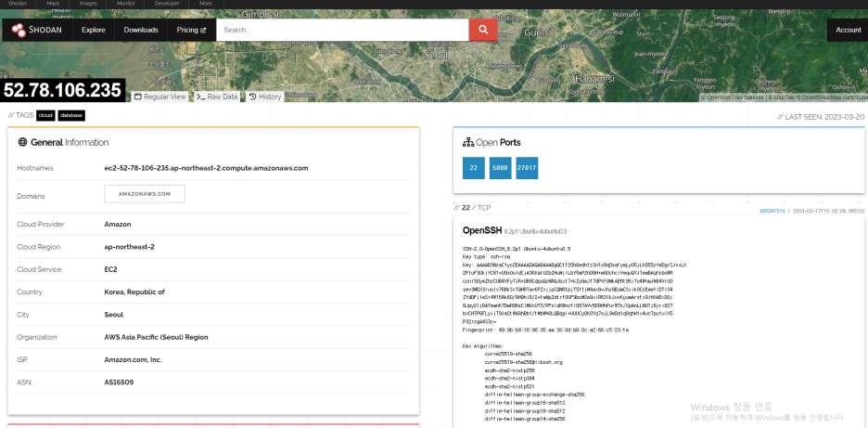Screen dimensions: 868x428
Task: Click the LAST SEEN 2023-03-20 text
Action: [821, 117]
